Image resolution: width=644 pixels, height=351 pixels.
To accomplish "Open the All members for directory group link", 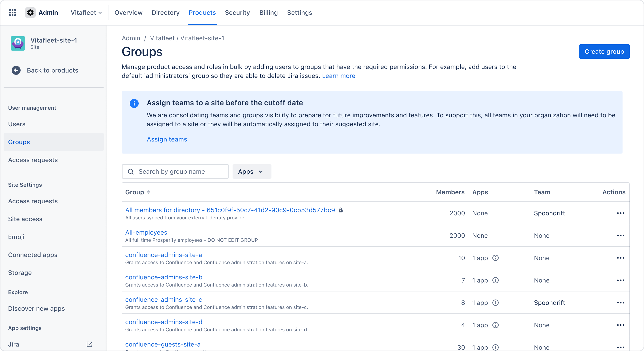I will pyautogui.click(x=230, y=210).
